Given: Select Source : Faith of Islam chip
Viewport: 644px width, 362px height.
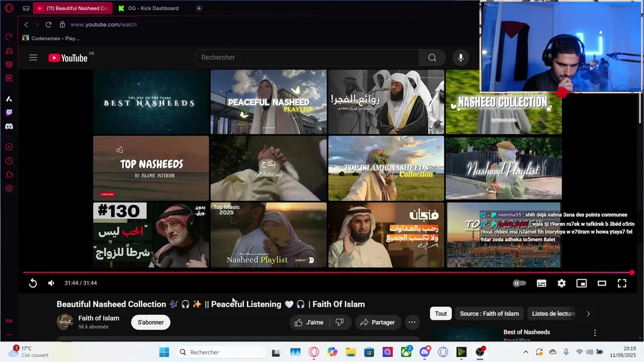Looking at the screenshot, I should tap(489, 314).
